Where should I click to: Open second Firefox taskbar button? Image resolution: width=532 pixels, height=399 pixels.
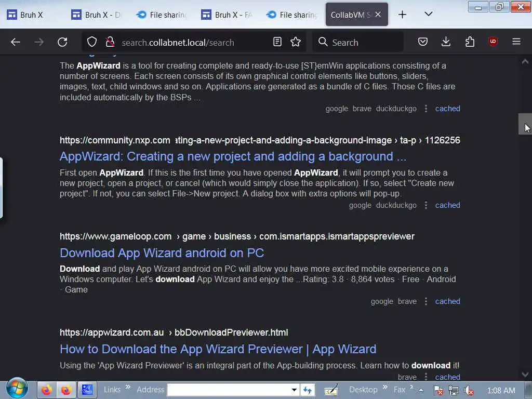[x=66, y=390]
